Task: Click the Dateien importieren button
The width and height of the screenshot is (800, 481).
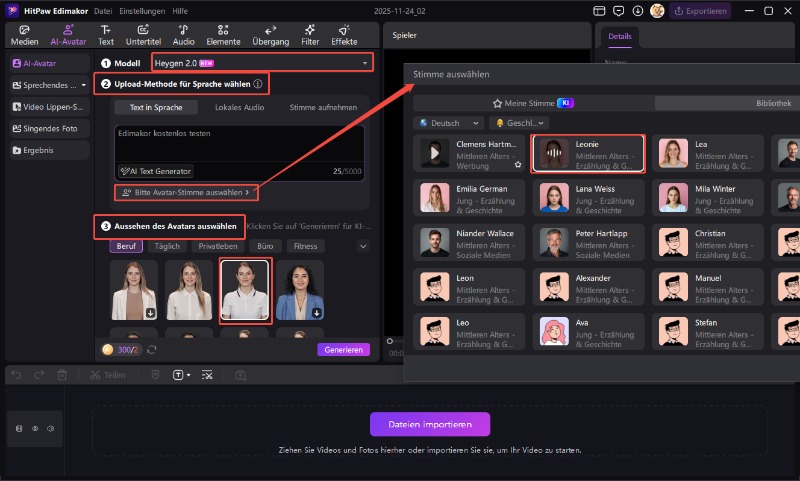Action: tap(430, 424)
